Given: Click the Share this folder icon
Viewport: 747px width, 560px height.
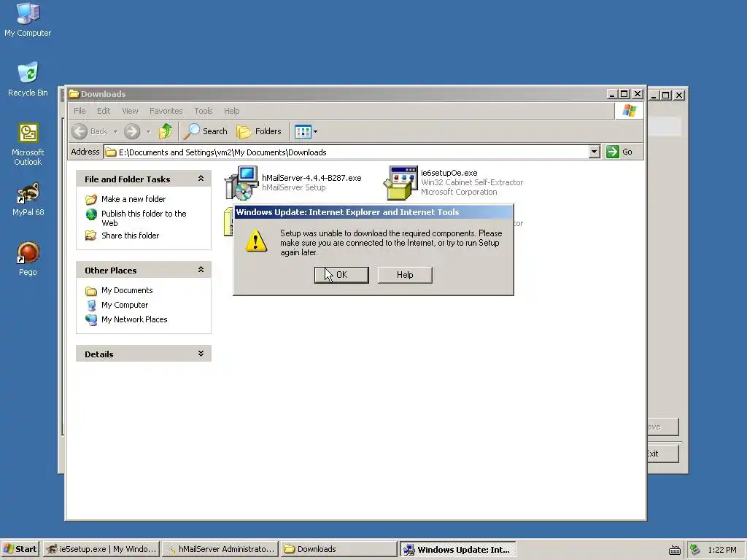Looking at the screenshot, I should click(91, 236).
